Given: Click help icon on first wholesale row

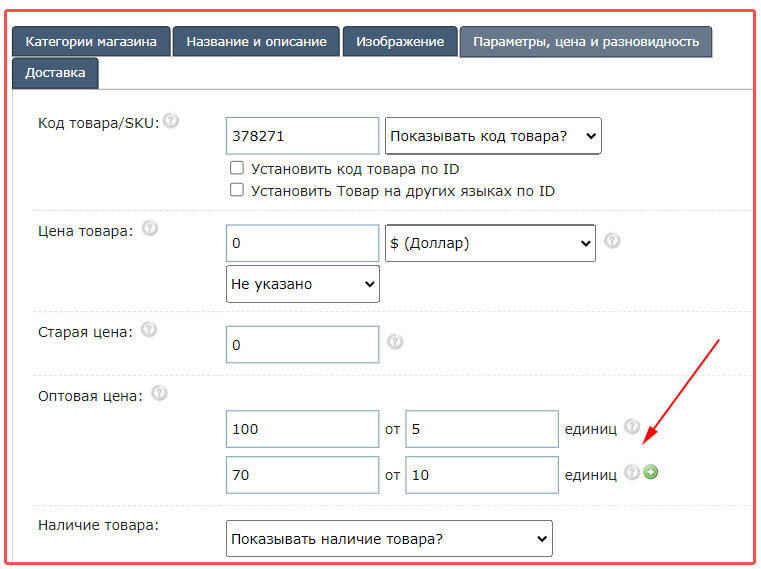Looking at the screenshot, I should pyautogui.click(x=632, y=426).
